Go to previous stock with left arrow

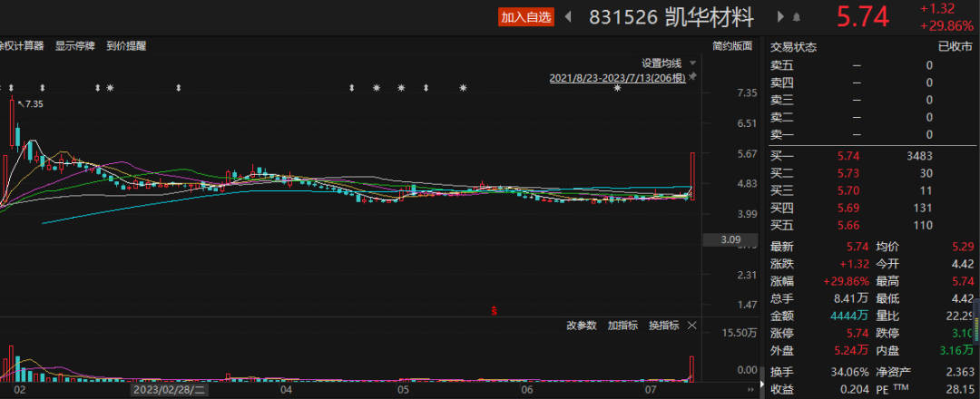coord(568,17)
